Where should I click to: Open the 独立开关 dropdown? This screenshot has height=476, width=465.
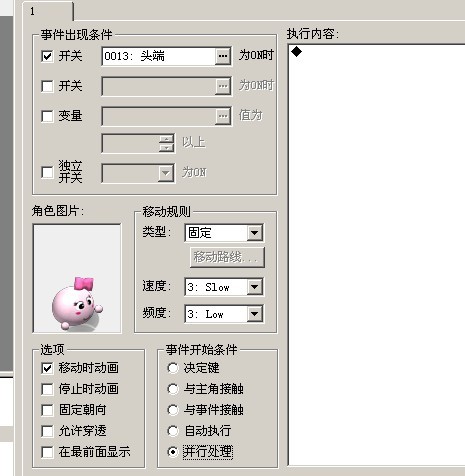coord(165,173)
